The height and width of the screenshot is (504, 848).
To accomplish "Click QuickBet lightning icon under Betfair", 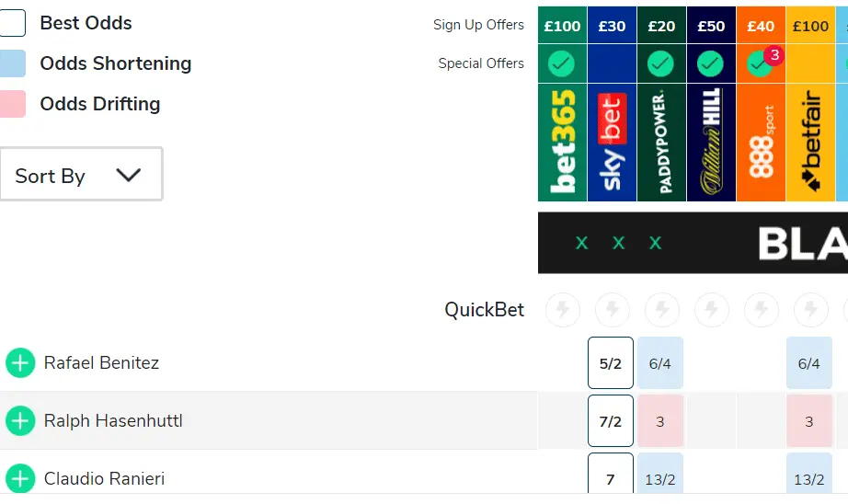I will pos(810,310).
